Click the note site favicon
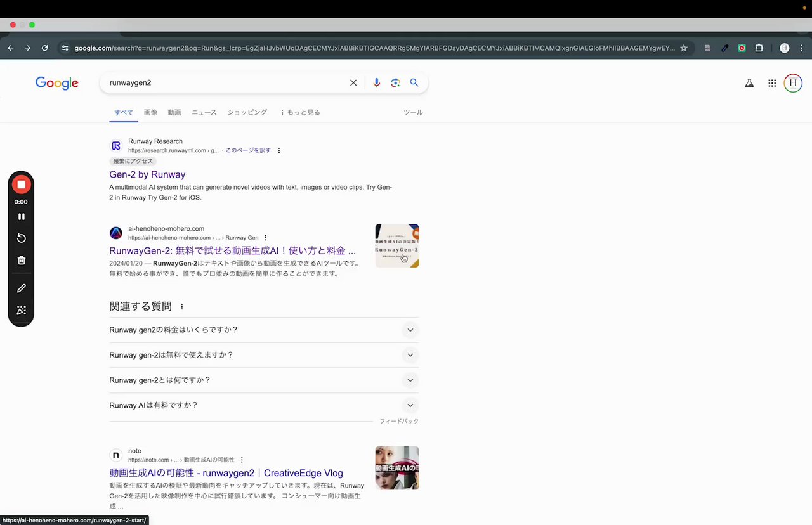812x525 pixels. pos(116,455)
